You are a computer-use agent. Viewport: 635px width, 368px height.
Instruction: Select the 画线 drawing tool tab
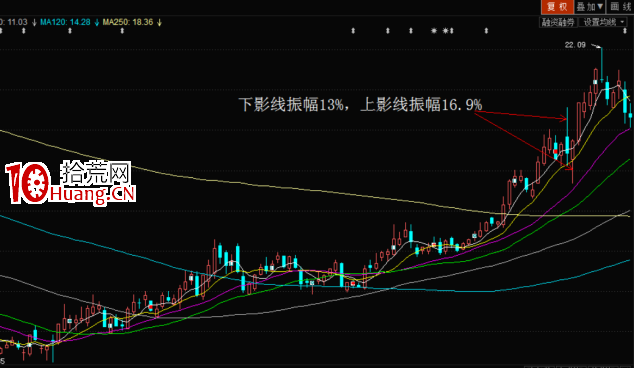tap(620, 6)
